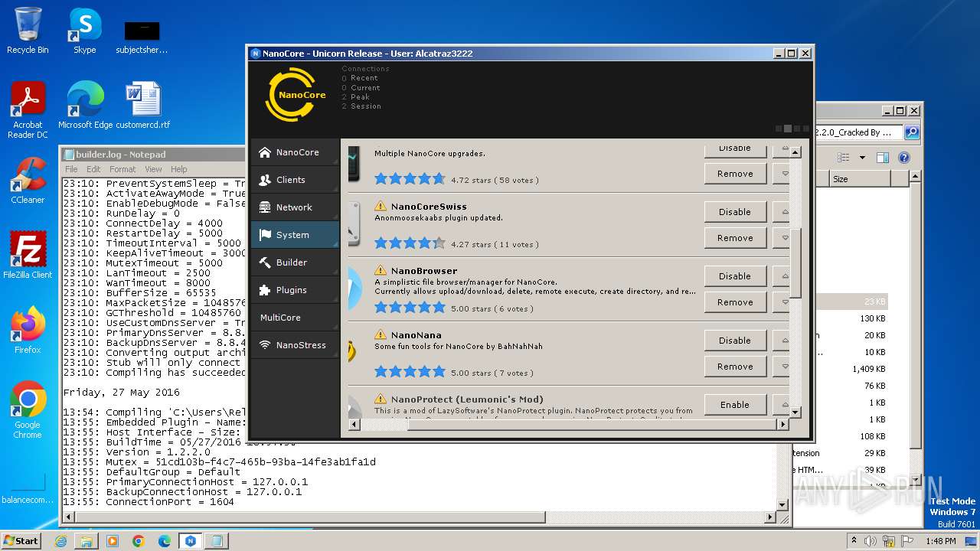
Task: Click the NanoBrowser warning icon
Action: [x=381, y=271]
